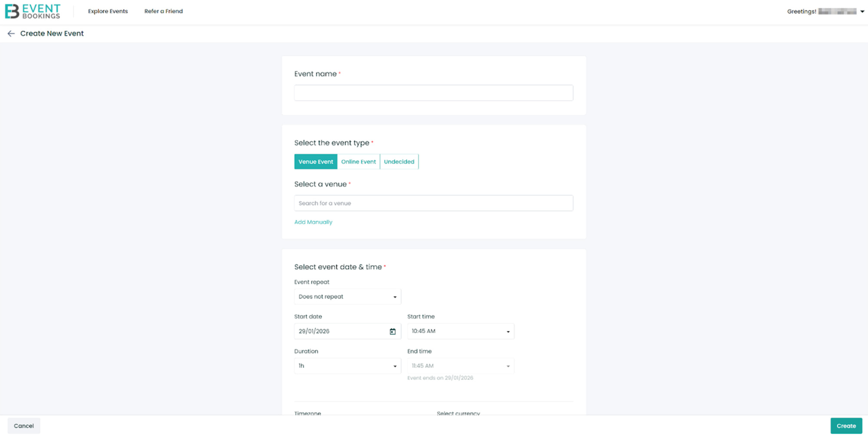Open Explore Events in the top navigation
Viewport: 868px width, 436px height.
[x=108, y=11]
